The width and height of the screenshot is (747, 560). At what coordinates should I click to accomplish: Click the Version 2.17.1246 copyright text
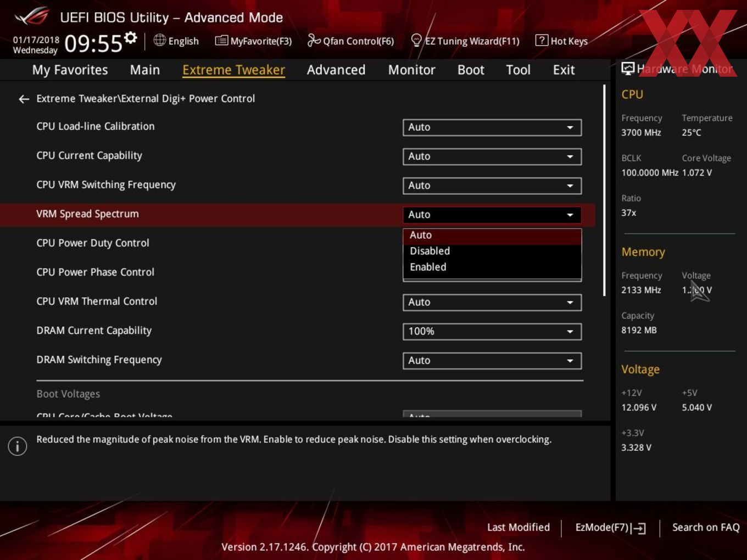pyautogui.click(x=373, y=547)
